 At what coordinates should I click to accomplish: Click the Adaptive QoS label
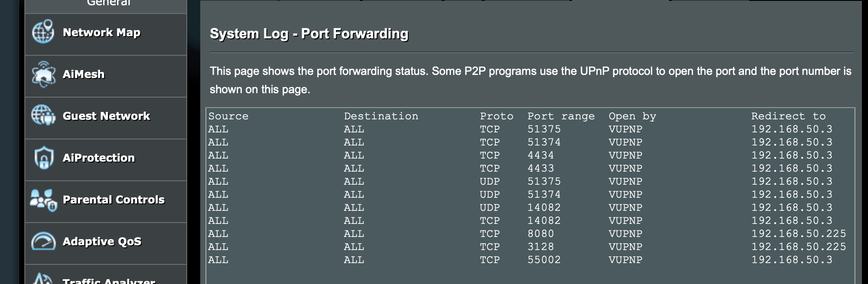click(x=103, y=242)
